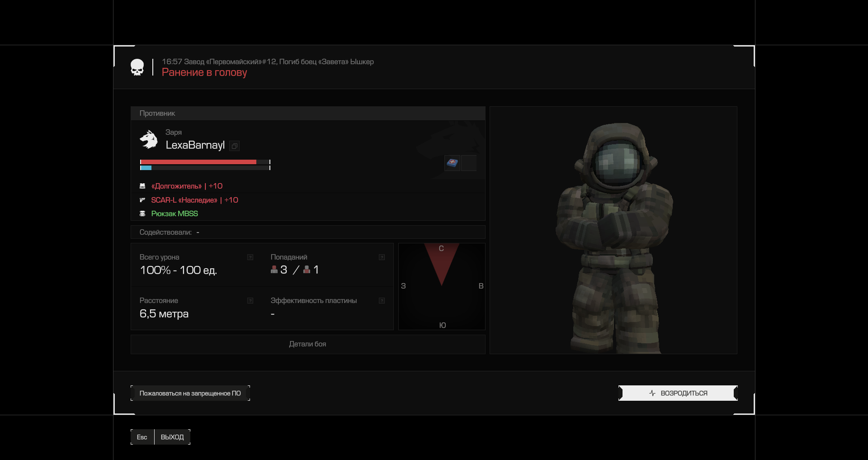868x460 pixels.
Task: Click the head hits icon showing 1
Action: (307, 270)
